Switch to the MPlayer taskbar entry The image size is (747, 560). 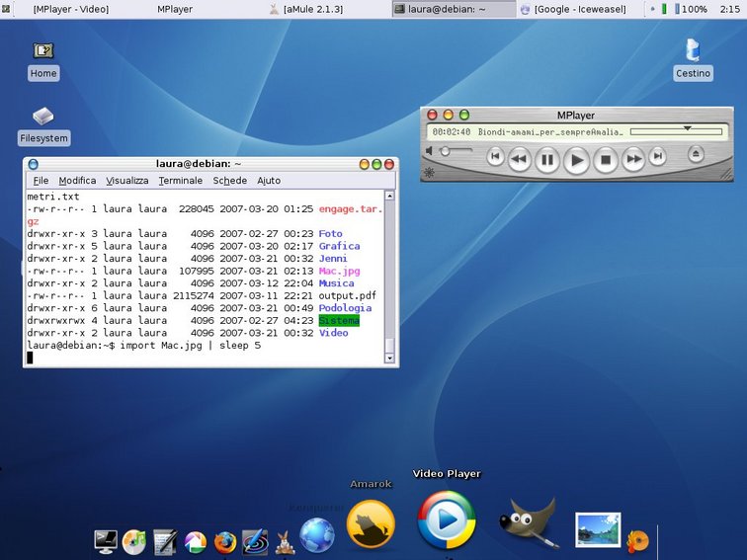click(175, 9)
